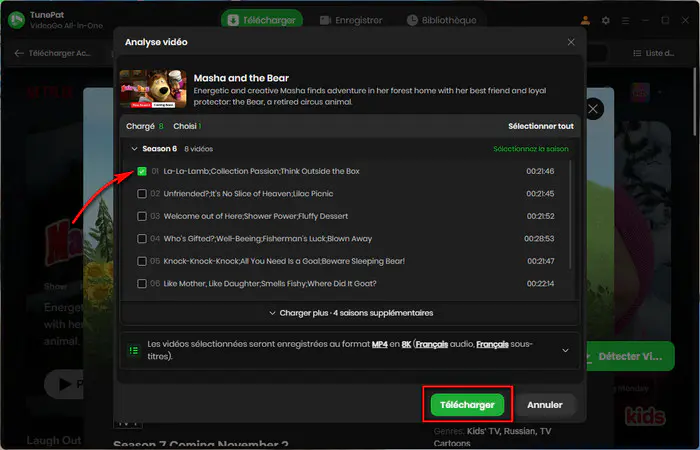Click the advanced settings list icon
Image resolution: width=700 pixels, height=450 pixels.
pyautogui.click(x=133, y=350)
